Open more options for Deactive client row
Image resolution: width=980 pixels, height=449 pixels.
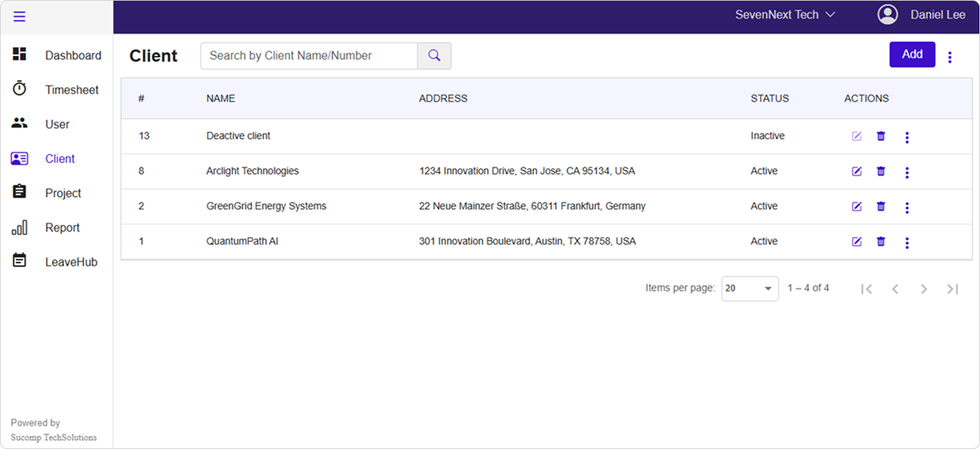tap(907, 137)
